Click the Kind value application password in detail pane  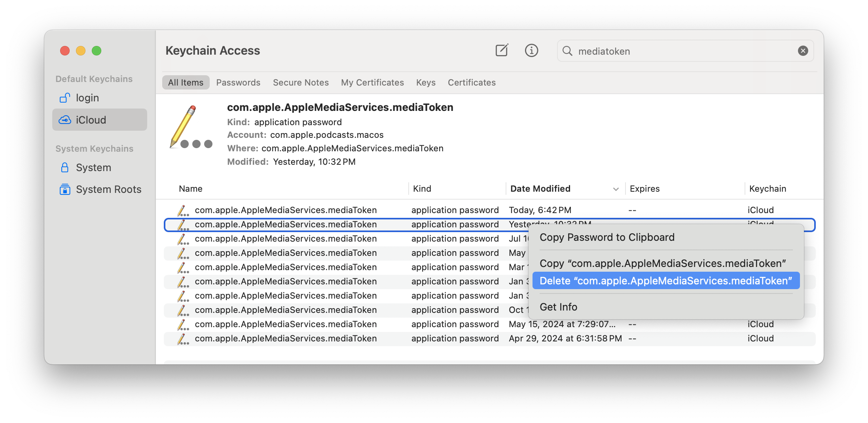(x=298, y=122)
